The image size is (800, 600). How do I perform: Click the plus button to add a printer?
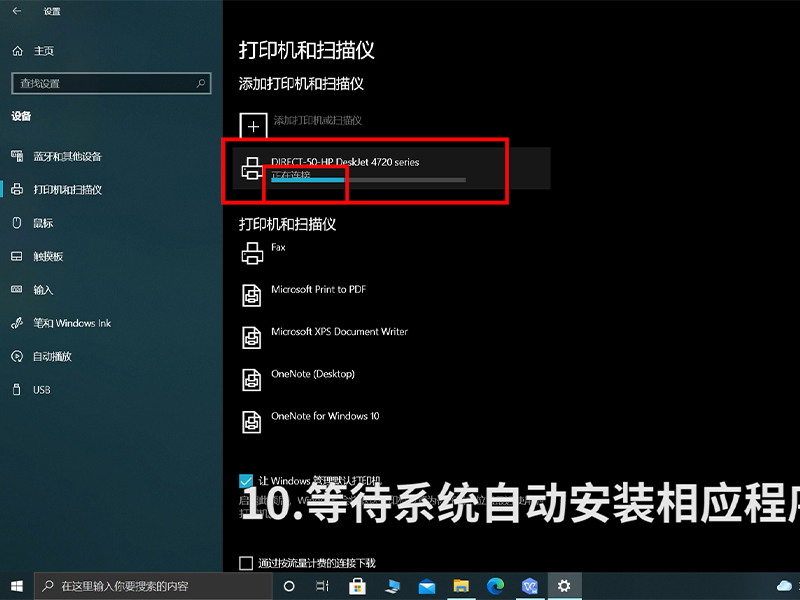[x=254, y=126]
